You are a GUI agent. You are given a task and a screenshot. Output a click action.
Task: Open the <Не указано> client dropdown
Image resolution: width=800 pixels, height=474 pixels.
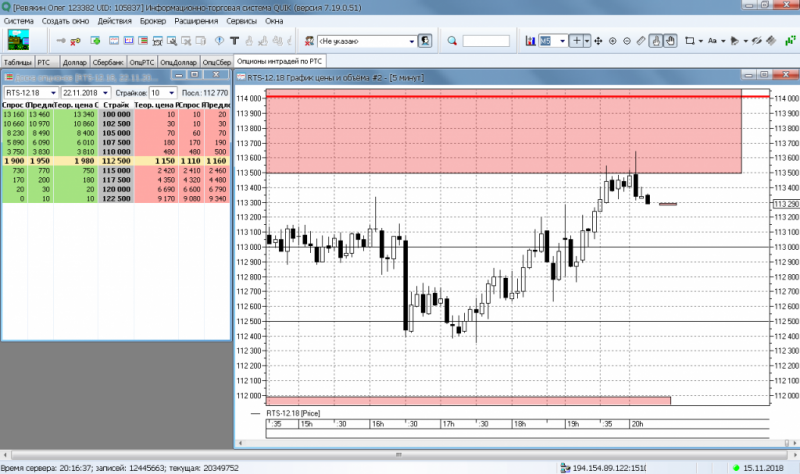coord(412,41)
